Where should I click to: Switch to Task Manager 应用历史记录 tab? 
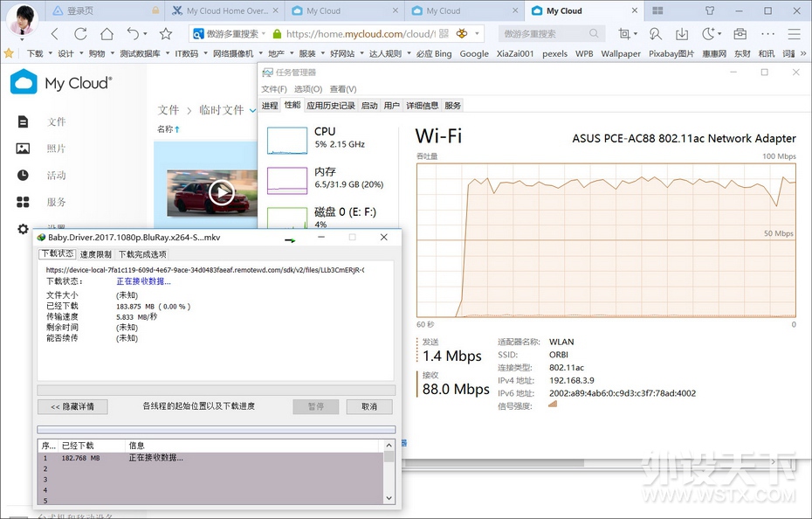point(330,106)
